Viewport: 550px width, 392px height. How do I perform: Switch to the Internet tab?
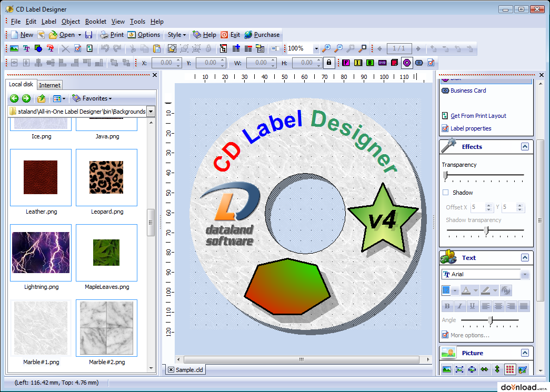[49, 85]
